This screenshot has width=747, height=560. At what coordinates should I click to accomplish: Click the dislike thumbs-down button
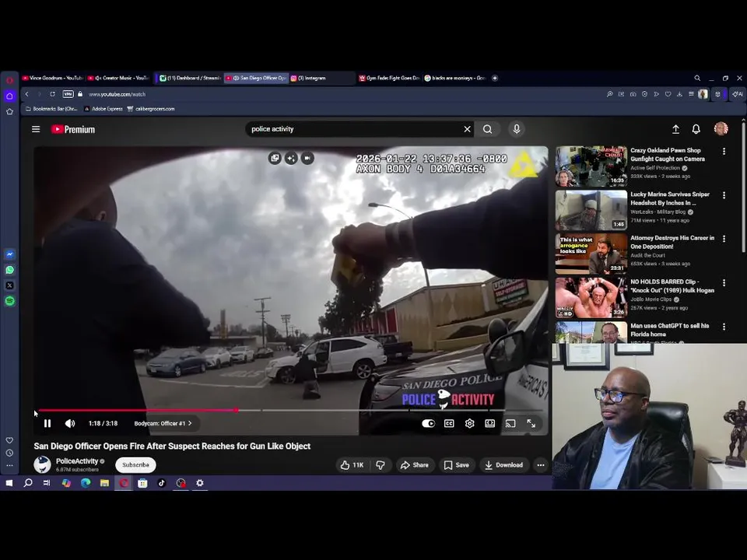point(381,465)
